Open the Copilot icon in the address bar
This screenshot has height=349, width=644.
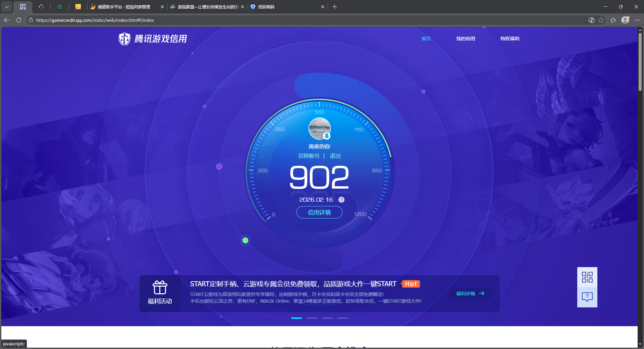tap(591, 20)
